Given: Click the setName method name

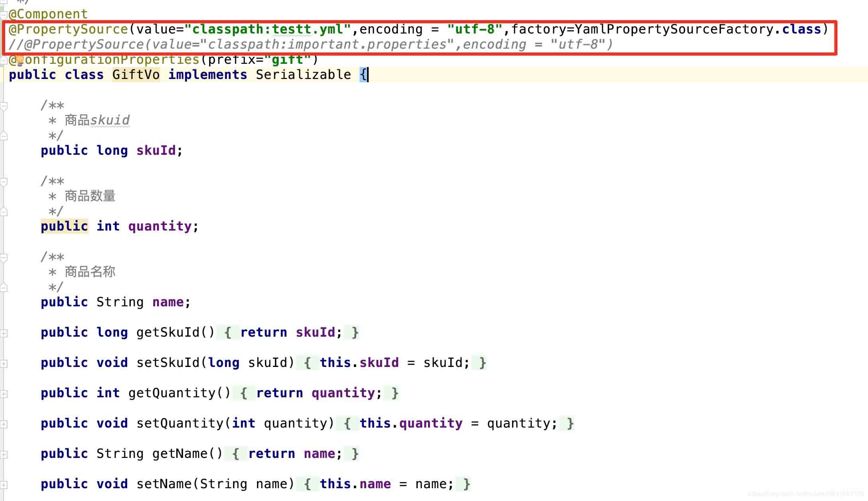Looking at the screenshot, I should (164, 484).
